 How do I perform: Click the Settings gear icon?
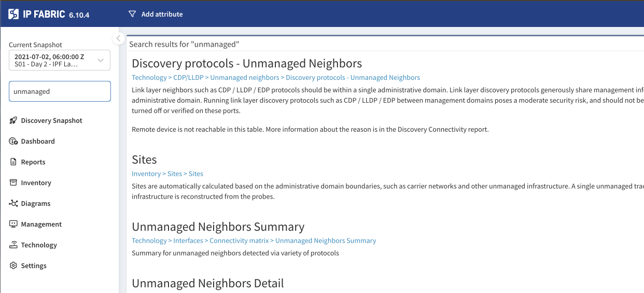13,266
